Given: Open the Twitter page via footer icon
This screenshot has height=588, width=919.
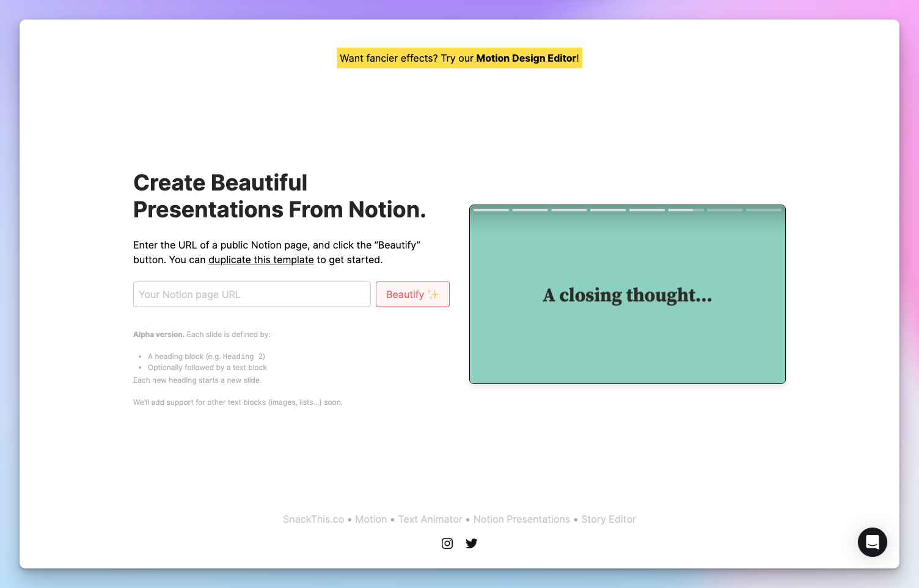Looking at the screenshot, I should pyautogui.click(x=471, y=543).
